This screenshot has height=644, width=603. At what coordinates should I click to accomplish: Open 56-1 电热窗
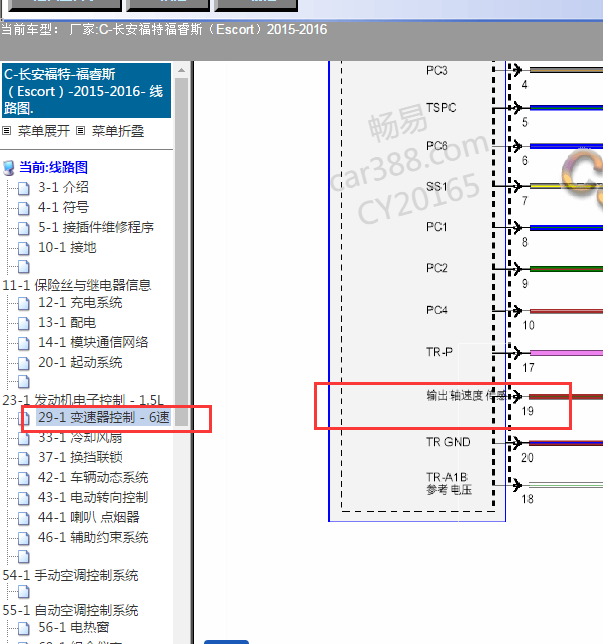click(74, 628)
